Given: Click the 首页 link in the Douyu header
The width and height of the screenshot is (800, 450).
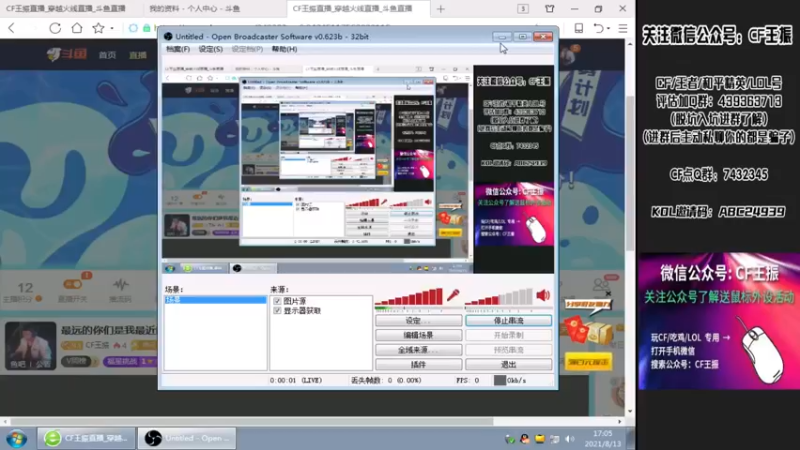Looking at the screenshot, I should tap(107, 55).
